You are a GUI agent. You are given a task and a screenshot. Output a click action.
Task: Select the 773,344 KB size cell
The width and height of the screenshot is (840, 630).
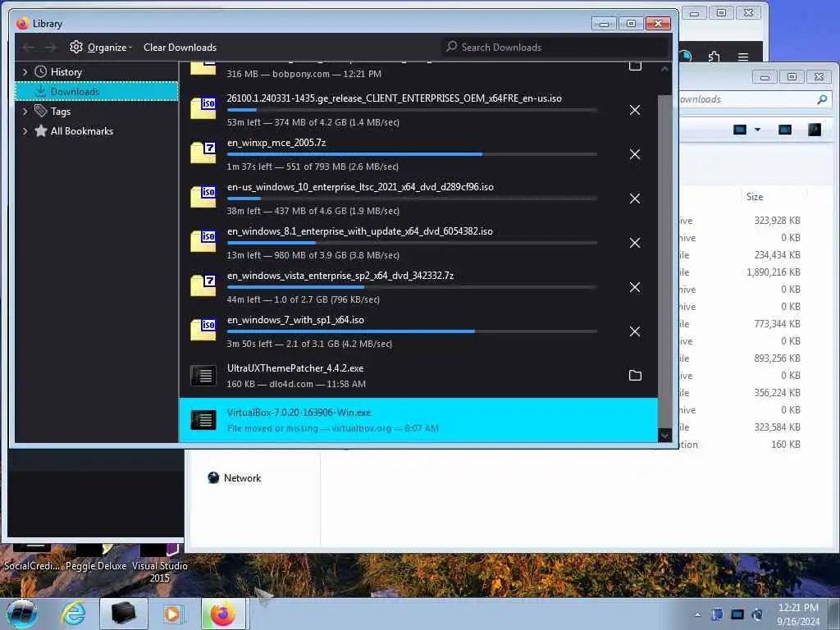(x=778, y=324)
